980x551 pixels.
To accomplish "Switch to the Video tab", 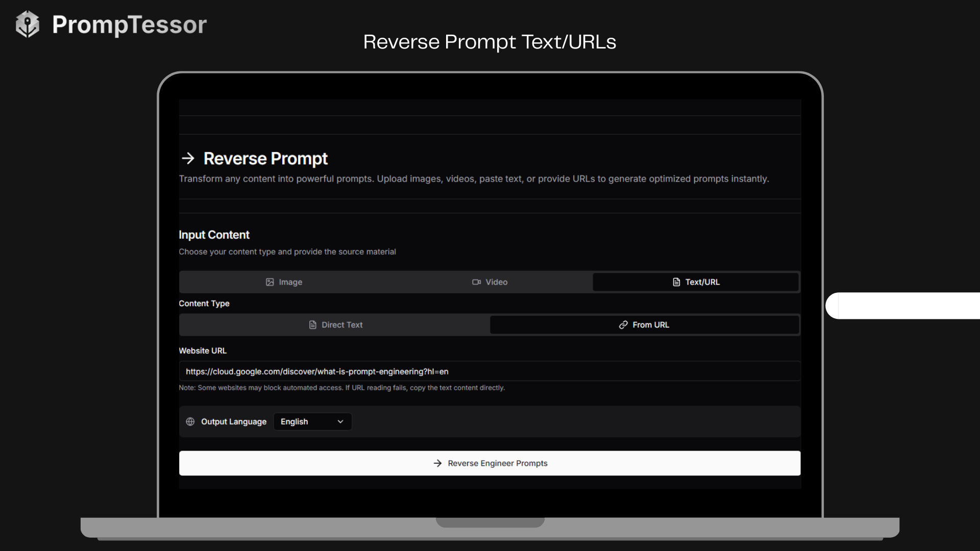I will (x=489, y=282).
